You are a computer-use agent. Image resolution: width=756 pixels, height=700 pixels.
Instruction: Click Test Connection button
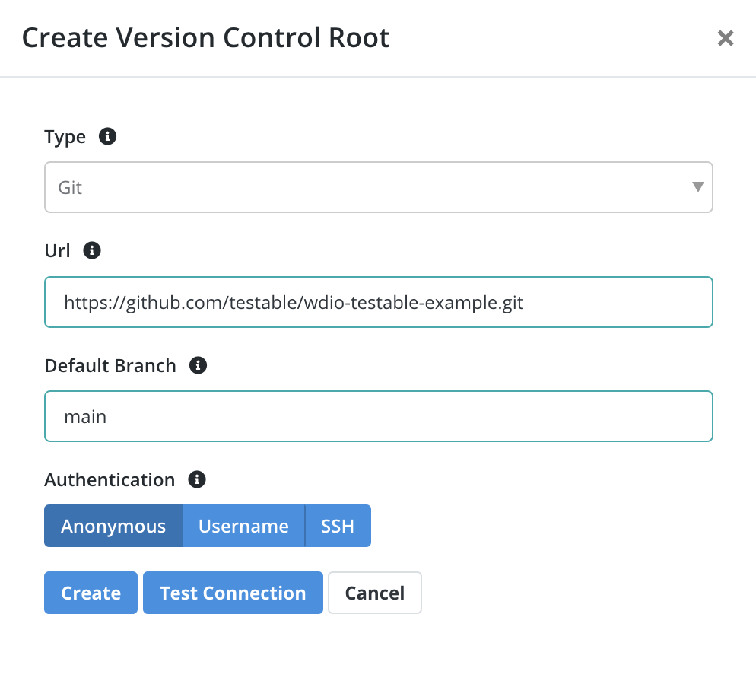[233, 593]
